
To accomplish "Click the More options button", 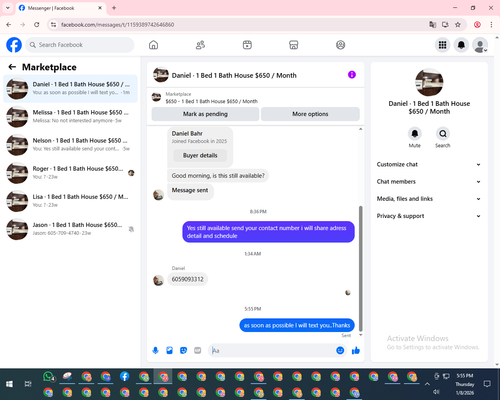I will click(x=310, y=114).
